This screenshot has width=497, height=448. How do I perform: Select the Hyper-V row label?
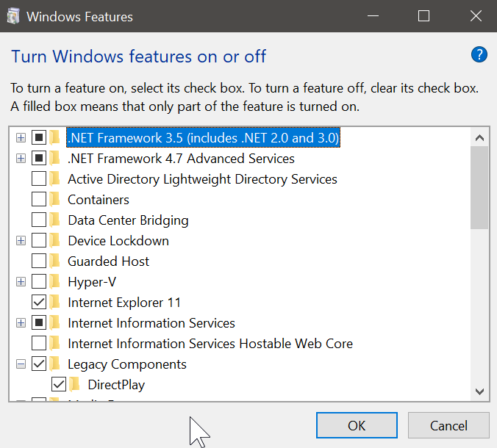(92, 282)
